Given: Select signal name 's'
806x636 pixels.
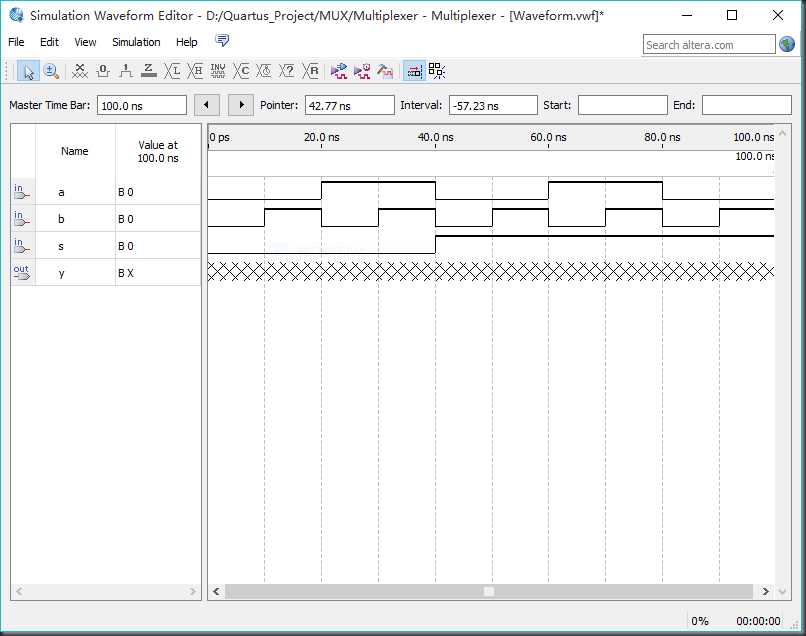Looking at the screenshot, I should point(61,246).
